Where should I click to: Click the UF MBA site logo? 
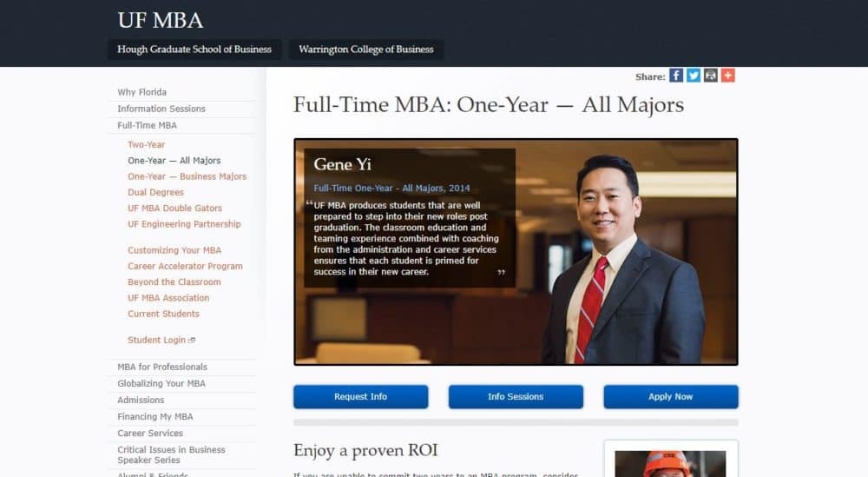(160, 21)
